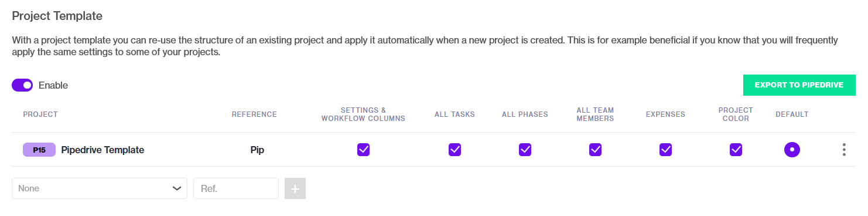
Task: Click the plus add template button
Action: (295, 188)
